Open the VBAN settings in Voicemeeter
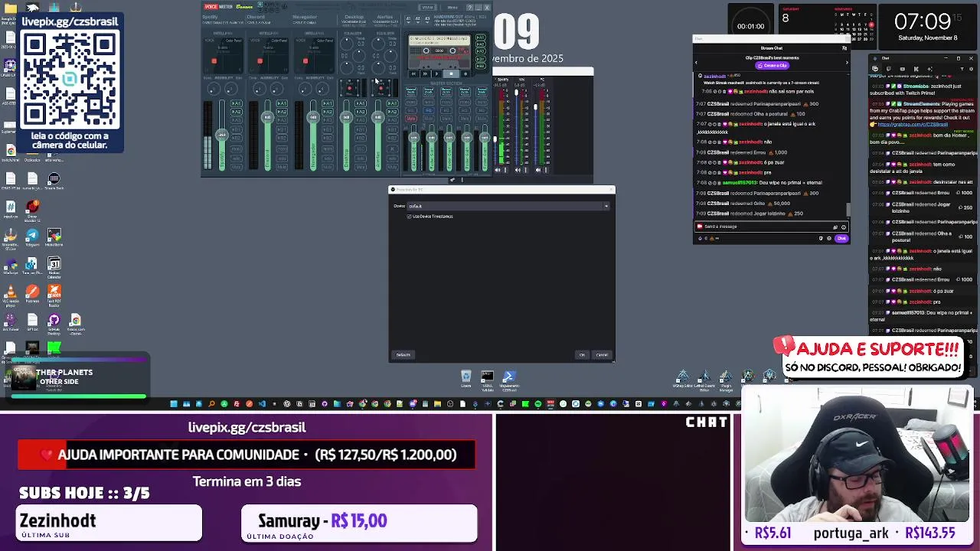 click(428, 7)
